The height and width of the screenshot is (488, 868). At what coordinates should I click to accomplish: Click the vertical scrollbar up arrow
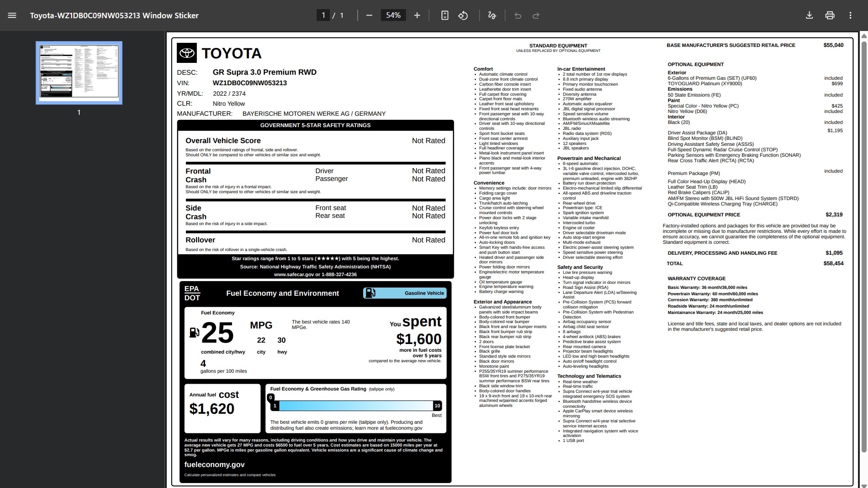tap(863, 36)
